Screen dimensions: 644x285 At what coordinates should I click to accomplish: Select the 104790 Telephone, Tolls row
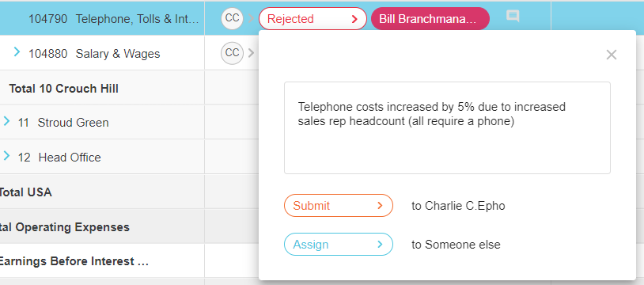[102, 18]
